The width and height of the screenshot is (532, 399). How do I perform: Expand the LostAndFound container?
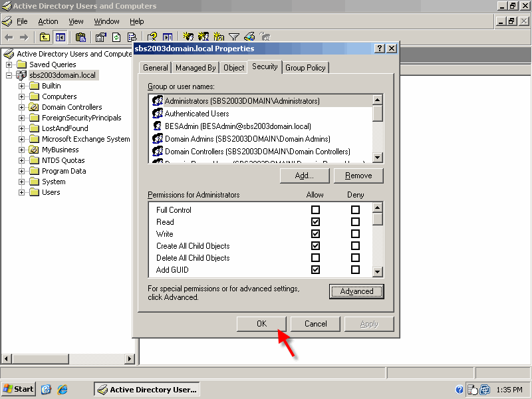21,128
